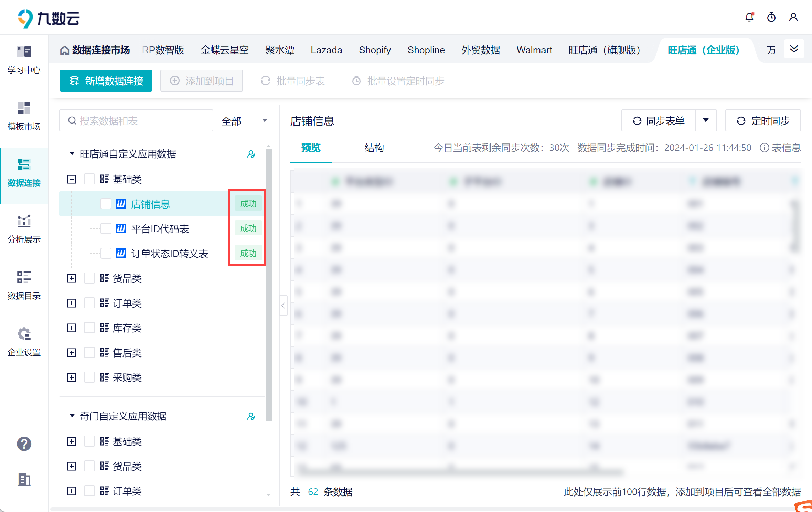Open the user account icon
The width and height of the screenshot is (812, 512).
point(793,17)
